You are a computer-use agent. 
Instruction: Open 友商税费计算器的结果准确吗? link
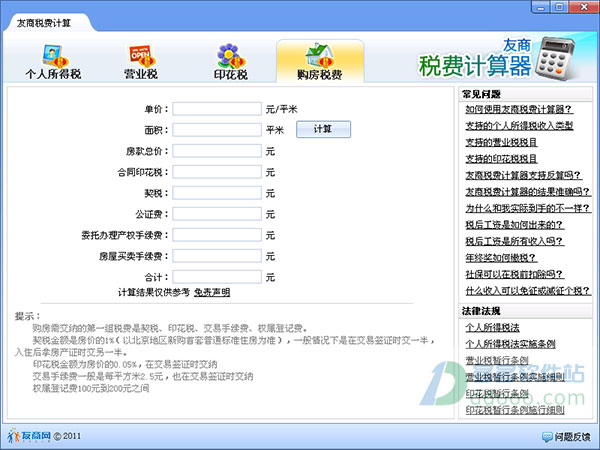point(527,192)
